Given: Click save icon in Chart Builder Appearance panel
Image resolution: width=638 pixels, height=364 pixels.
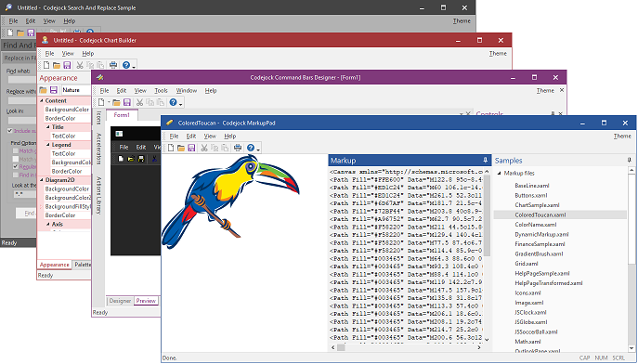Looking at the screenshot, I should pos(53,90).
